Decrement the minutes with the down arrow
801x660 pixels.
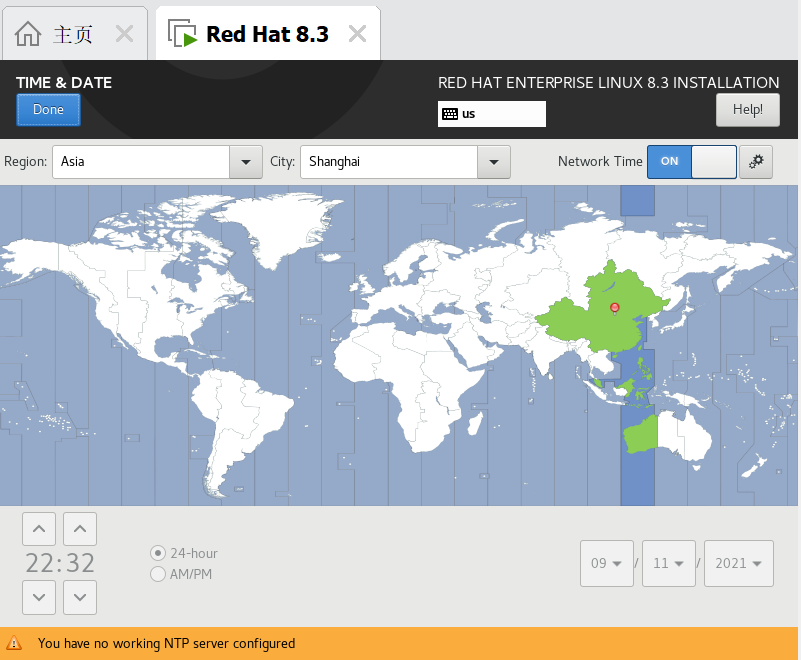pyautogui.click(x=79, y=597)
